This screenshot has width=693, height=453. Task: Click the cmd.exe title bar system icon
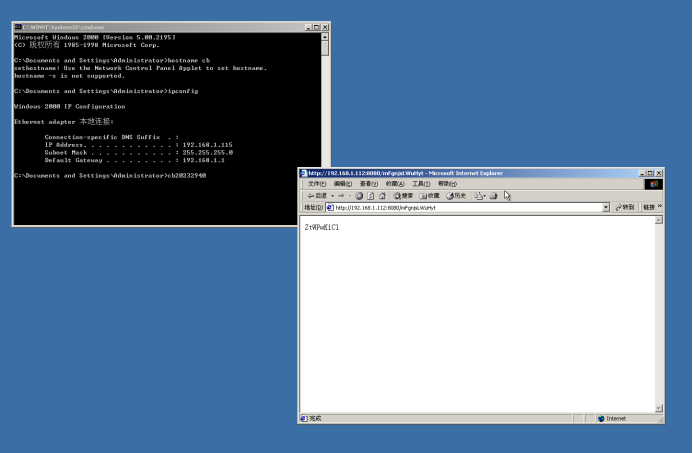[x=18, y=27]
